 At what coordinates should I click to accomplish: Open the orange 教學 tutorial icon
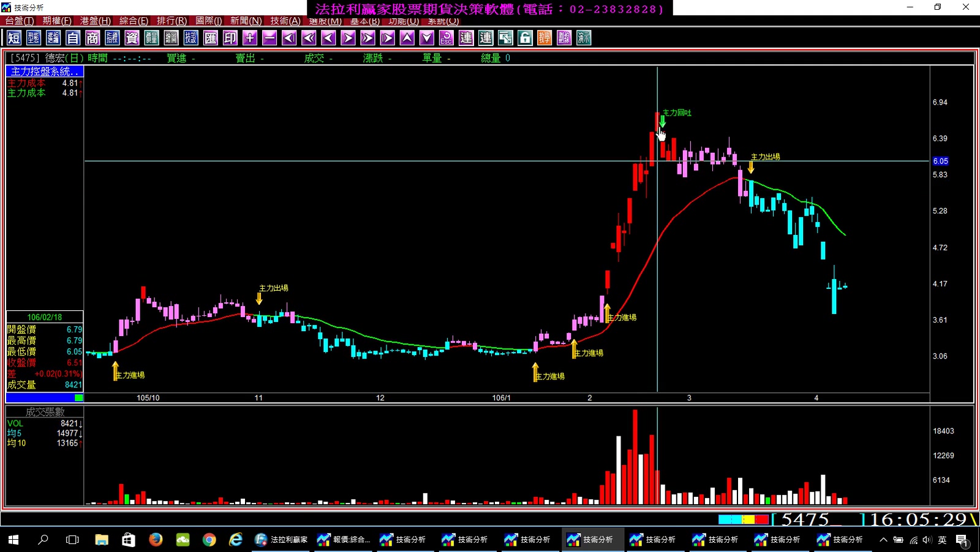coord(545,38)
